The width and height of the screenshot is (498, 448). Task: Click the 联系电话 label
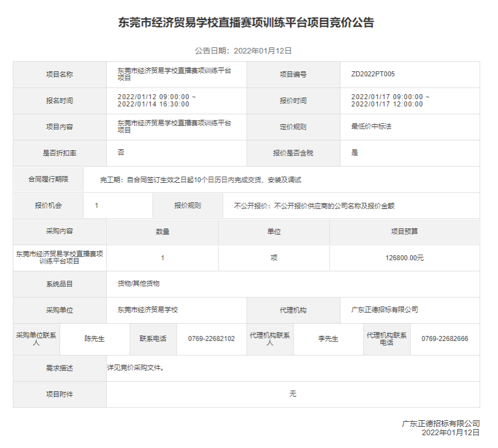153,339
